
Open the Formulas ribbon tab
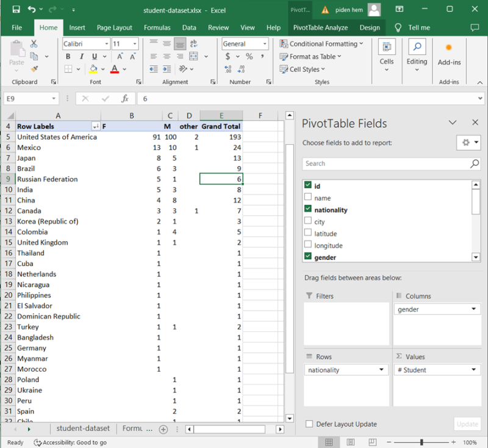point(157,27)
